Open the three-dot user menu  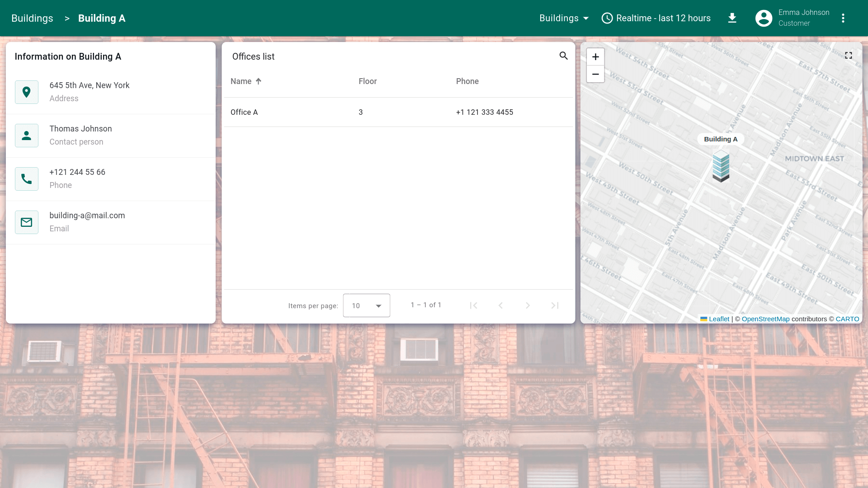pyautogui.click(x=843, y=18)
